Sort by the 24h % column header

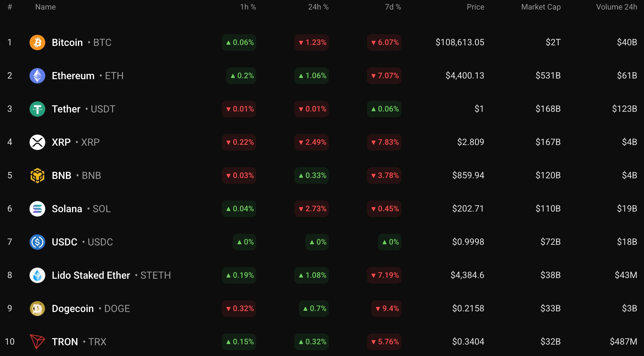[318, 7]
